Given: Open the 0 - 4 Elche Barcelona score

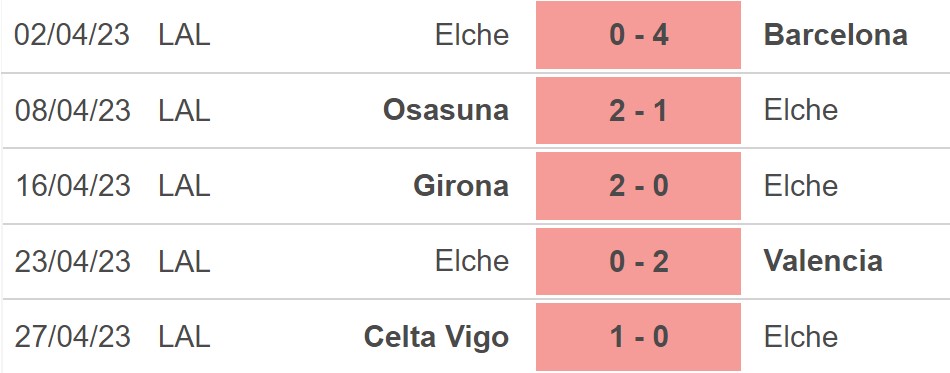Looking at the screenshot, I should click(638, 35).
